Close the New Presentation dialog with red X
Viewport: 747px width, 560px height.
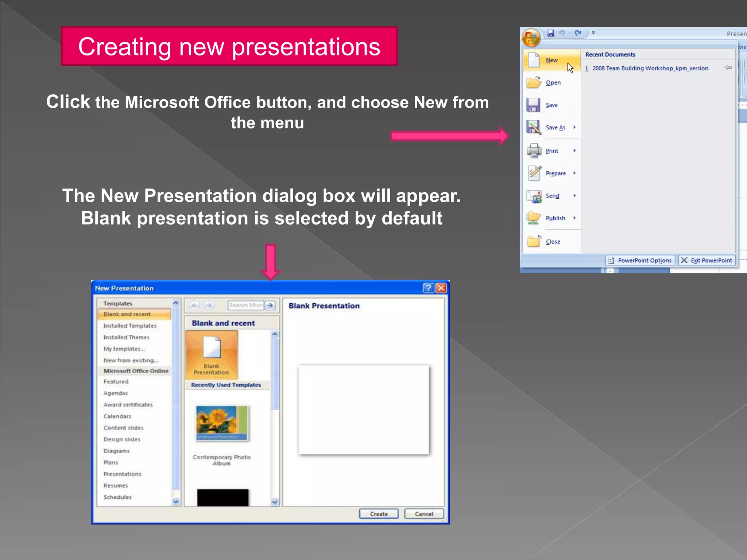click(441, 288)
